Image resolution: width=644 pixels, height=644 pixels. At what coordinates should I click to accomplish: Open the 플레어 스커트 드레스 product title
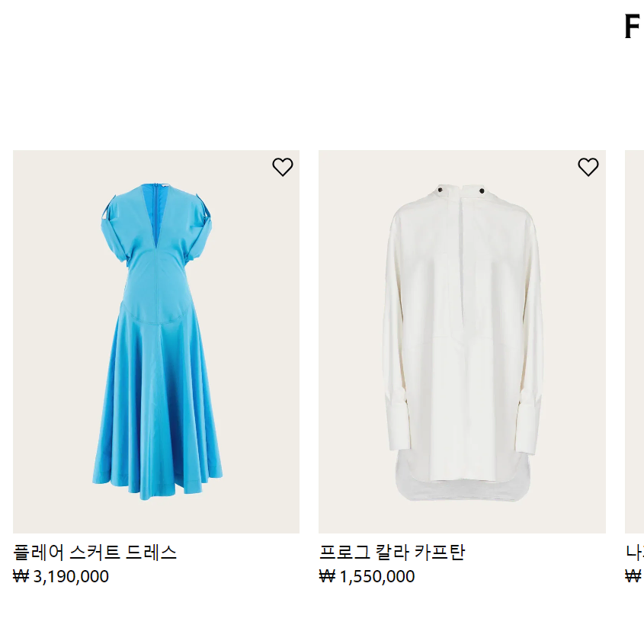click(95, 553)
